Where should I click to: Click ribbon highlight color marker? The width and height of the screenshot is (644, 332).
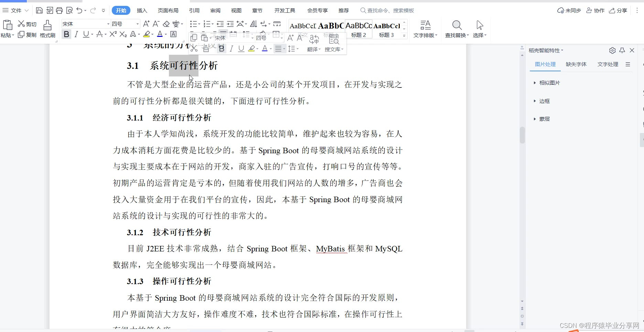pos(147,34)
